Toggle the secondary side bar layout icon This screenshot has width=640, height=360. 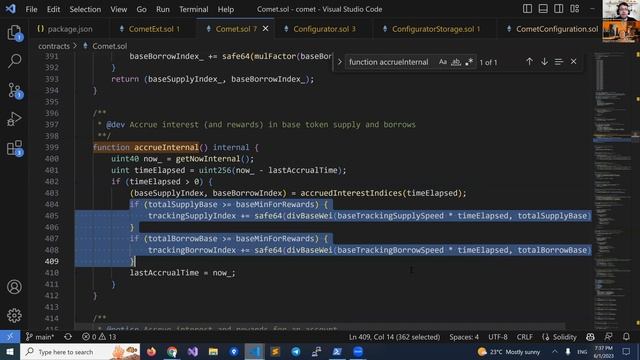[x=558, y=9]
